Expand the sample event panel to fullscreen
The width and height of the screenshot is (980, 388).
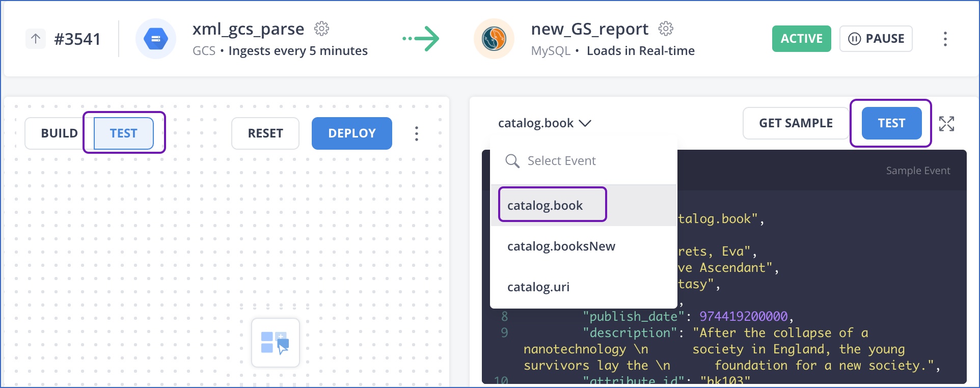[946, 124]
